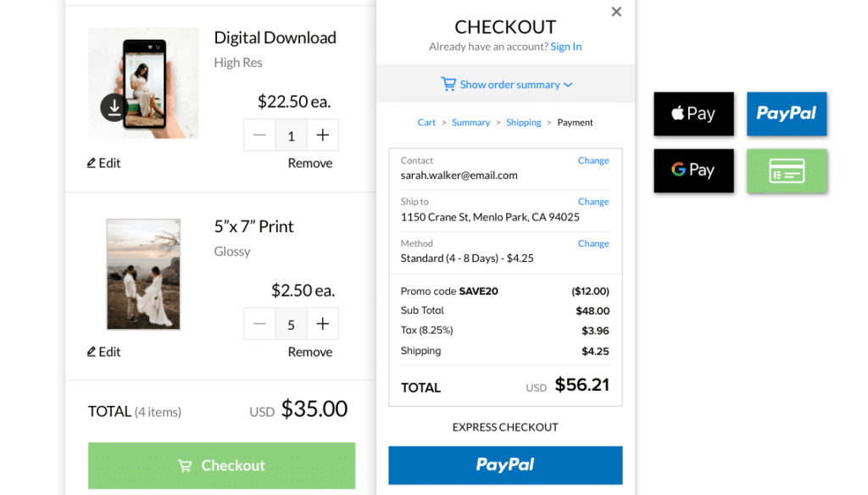Change the shipping method

point(593,243)
